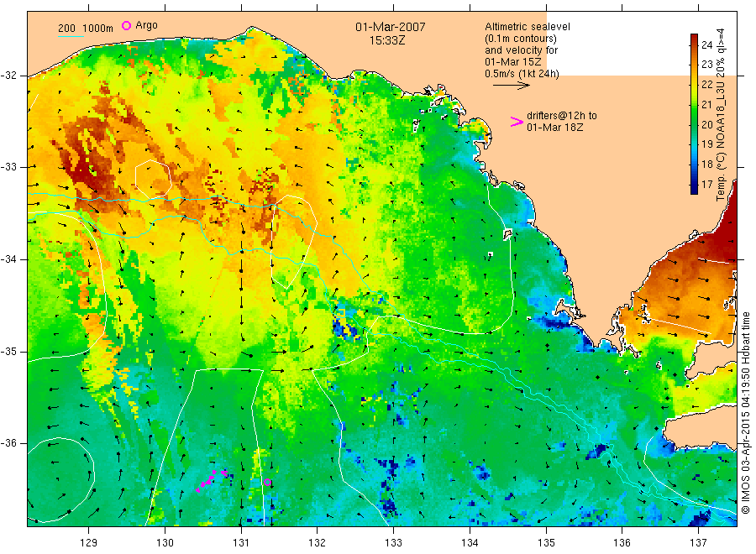Click the '0.5m/s (1kt 24h)' velocity label
The width and height of the screenshot is (756, 554).
(522, 74)
